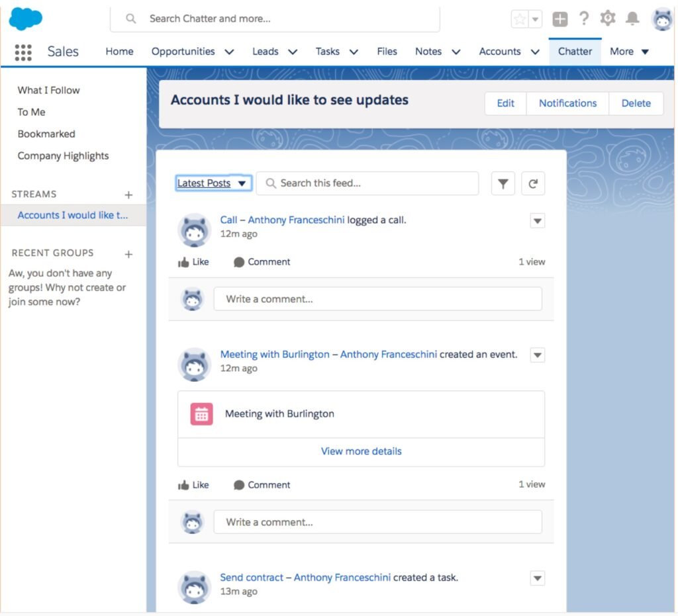Open actions dropdown on created-event post
This screenshot has width=678, height=616.
pos(538,355)
